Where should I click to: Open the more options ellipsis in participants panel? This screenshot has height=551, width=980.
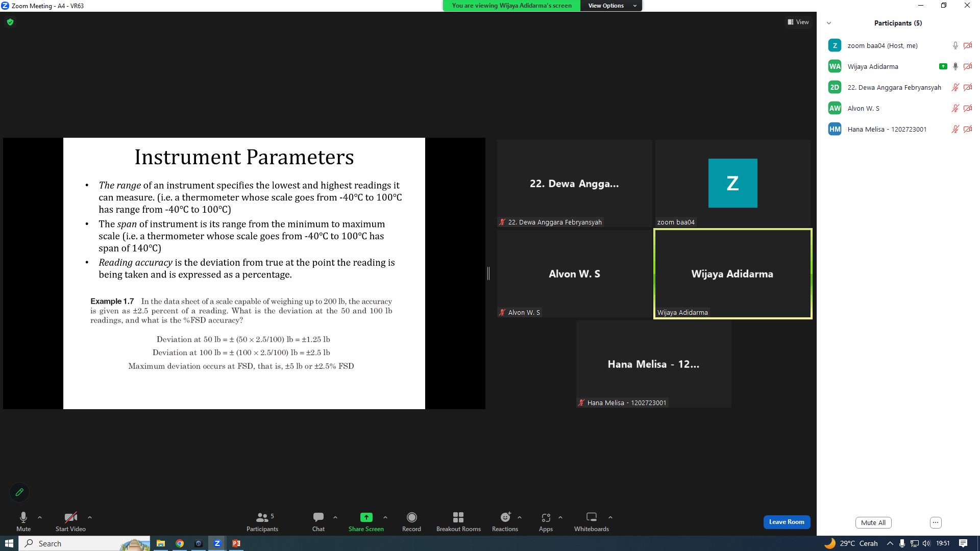(936, 522)
